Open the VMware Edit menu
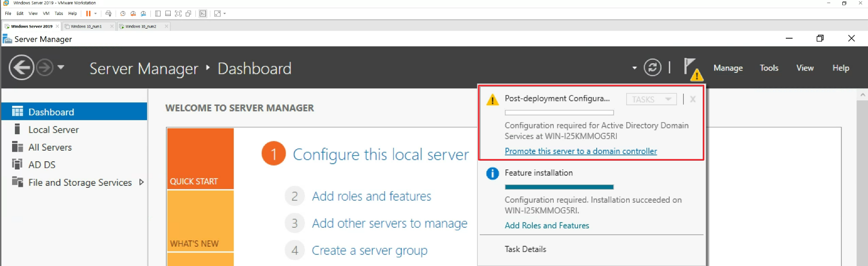The width and height of the screenshot is (868, 266). [20, 14]
